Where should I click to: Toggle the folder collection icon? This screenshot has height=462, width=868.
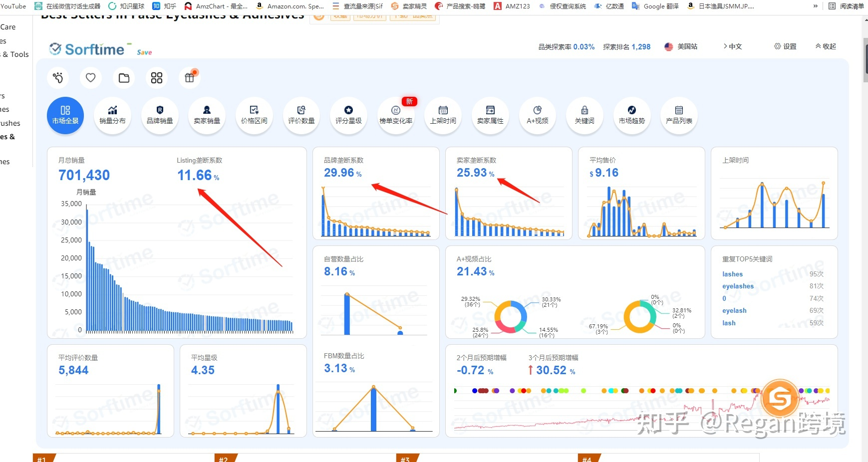[123, 78]
